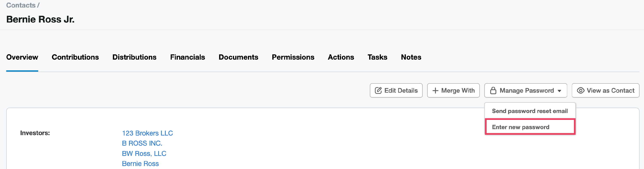Image resolution: width=644 pixels, height=169 pixels.
Task: Click the eye icon on View as Contact
Action: pyautogui.click(x=580, y=90)
